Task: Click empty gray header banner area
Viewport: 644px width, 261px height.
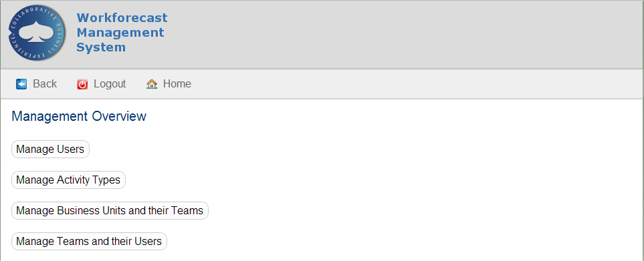Action: pyautogui.click(x=403, y=35)
